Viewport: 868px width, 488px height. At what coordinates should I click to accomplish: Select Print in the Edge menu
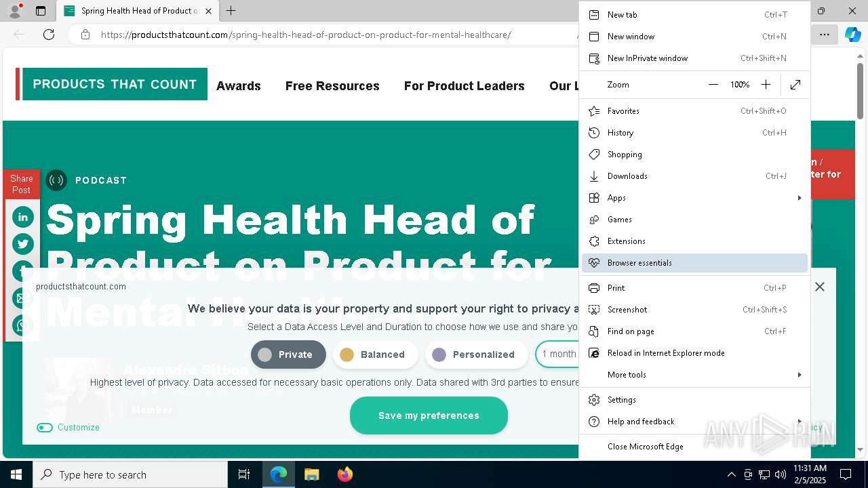tap(694, 288)
